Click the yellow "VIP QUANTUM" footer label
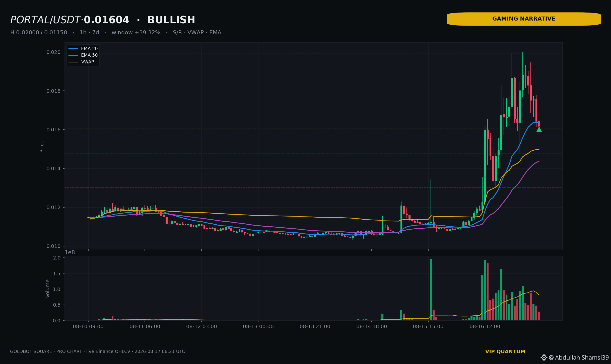 (505, 352)
